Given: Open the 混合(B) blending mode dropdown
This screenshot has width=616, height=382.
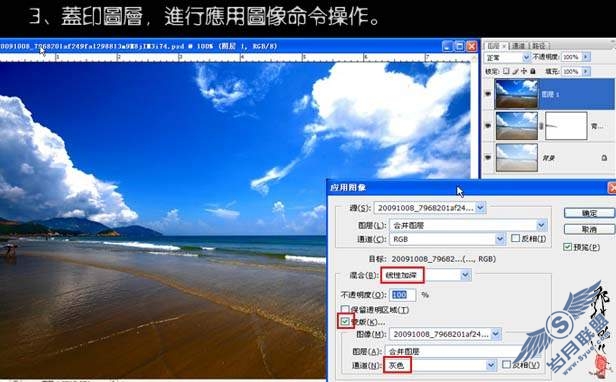Looking at the screenshot, I should [465, 275].
